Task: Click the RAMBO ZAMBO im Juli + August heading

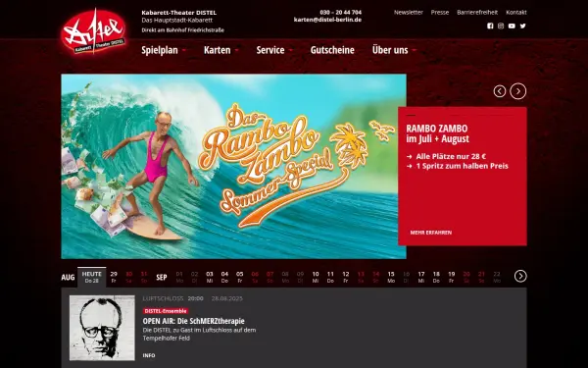Action: coord(438,133)
